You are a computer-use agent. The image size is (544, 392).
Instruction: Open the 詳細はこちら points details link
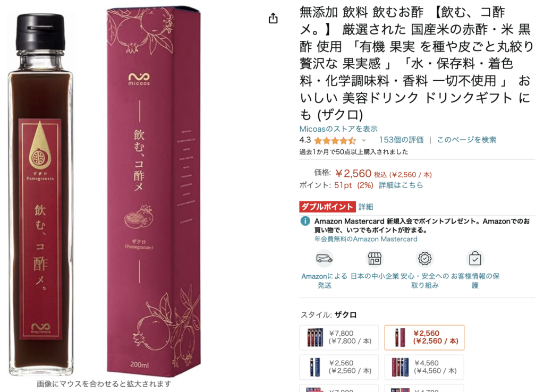[x=401, y=185]
